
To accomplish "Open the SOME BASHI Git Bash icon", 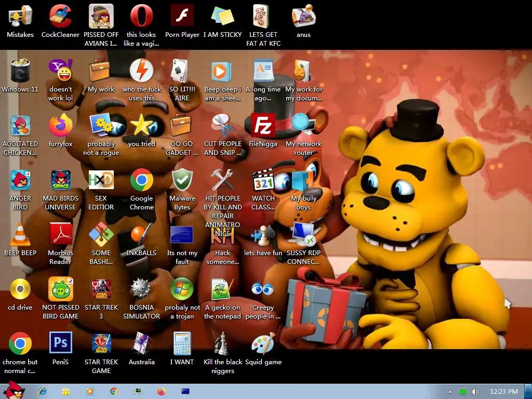I will [101, 234].
